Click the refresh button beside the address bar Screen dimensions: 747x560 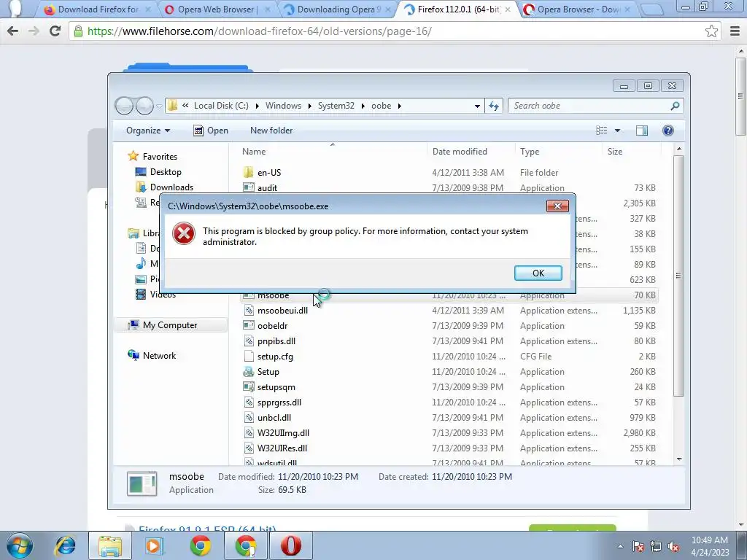click(x=494, y=106)
